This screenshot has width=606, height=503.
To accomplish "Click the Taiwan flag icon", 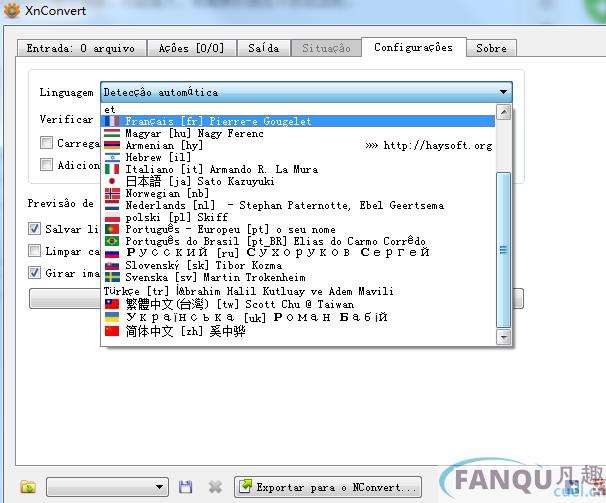I will 112,304.
